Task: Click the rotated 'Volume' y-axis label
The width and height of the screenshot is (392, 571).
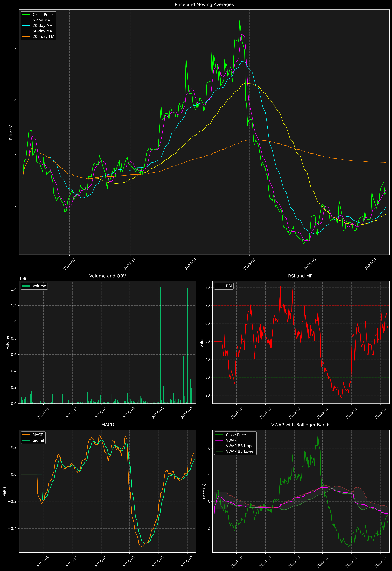Action: (7, 342)
